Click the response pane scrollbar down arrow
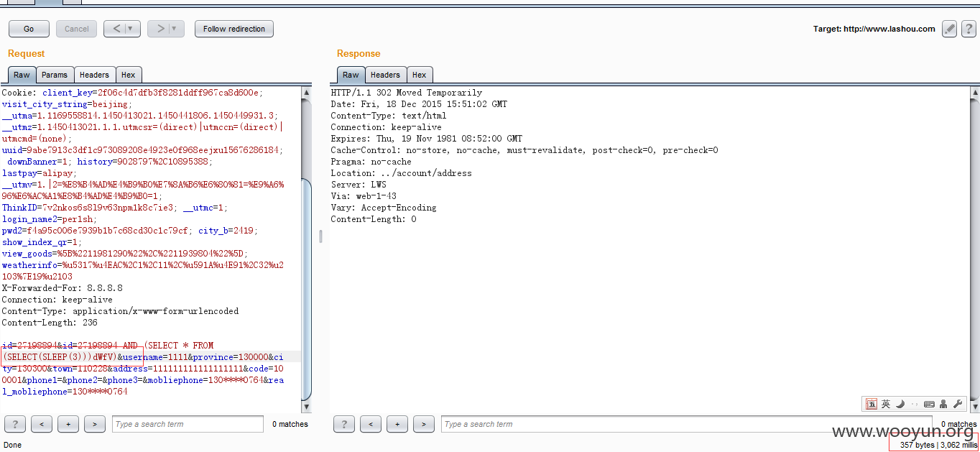 [974, 407]
